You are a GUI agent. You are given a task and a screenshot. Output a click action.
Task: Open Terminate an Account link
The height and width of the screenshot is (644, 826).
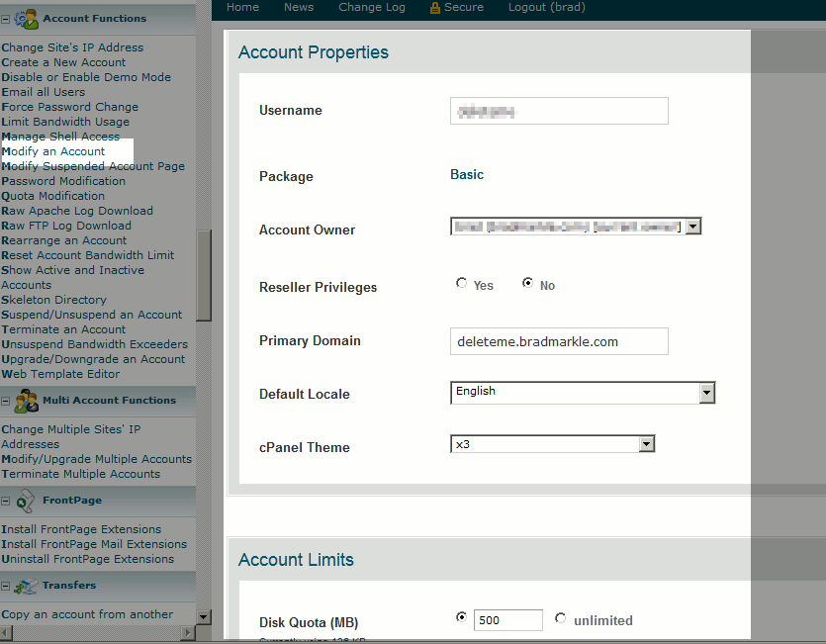(63, 329)
